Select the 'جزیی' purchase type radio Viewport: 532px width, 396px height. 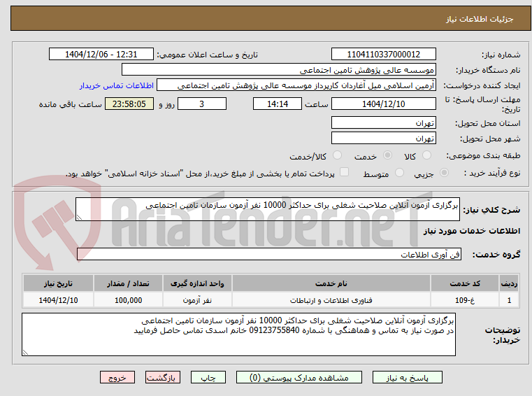point(444,173)
